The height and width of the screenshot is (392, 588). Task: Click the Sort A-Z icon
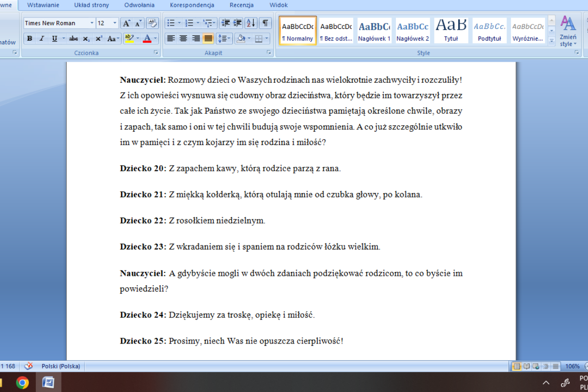point(251,23)
